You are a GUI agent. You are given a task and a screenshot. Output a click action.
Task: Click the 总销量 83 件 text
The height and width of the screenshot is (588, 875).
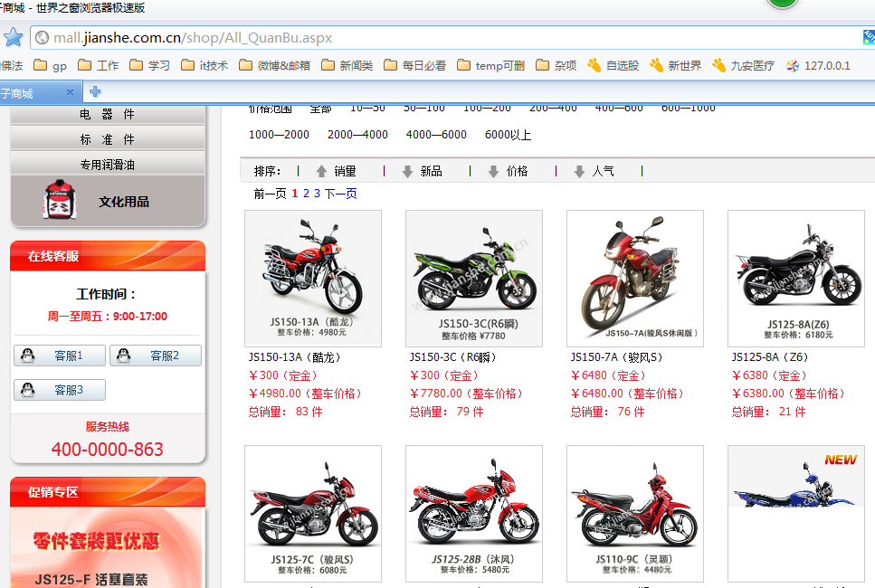286,412
